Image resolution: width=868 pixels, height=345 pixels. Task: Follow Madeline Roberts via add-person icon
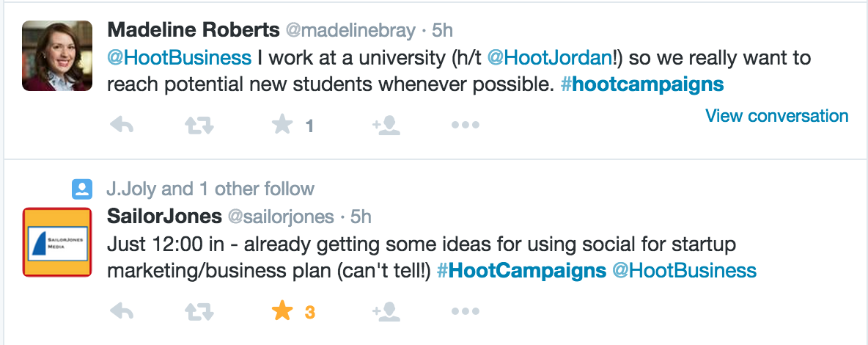tap(386, 126)
